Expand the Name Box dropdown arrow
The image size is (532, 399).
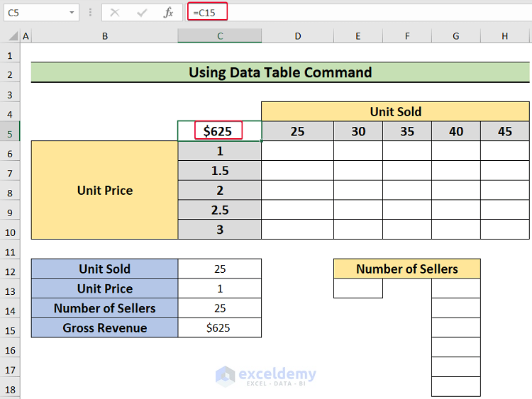pos(72,13)
